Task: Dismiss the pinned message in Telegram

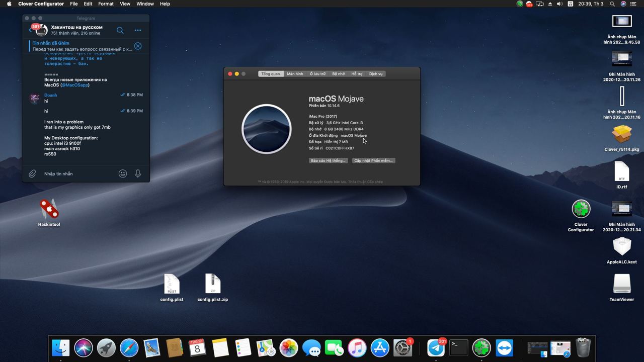Action: (x=138, y=46)
